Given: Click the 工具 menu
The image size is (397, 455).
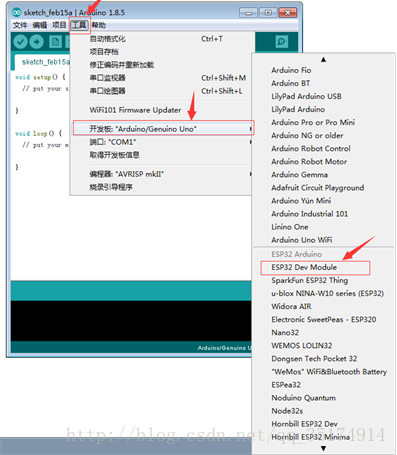Looking at the screenshot, I should (79, 25).
